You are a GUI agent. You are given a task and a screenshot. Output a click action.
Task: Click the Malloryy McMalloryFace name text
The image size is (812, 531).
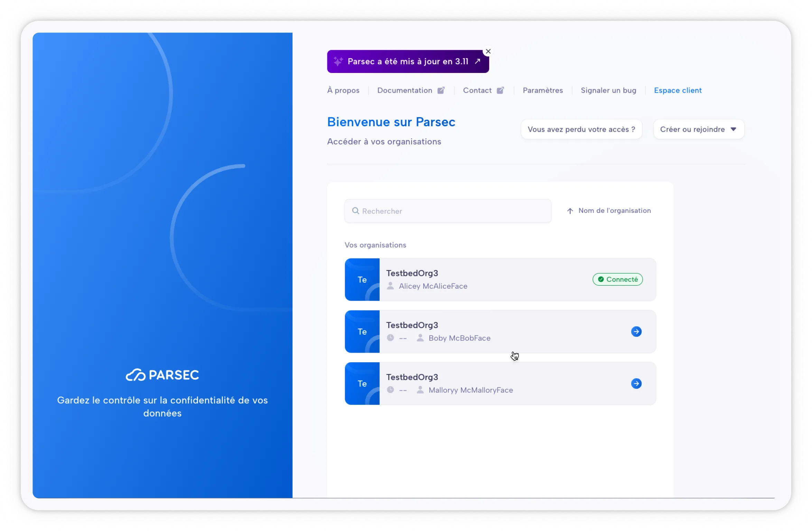pyautogui.click(x=470, y=390)
